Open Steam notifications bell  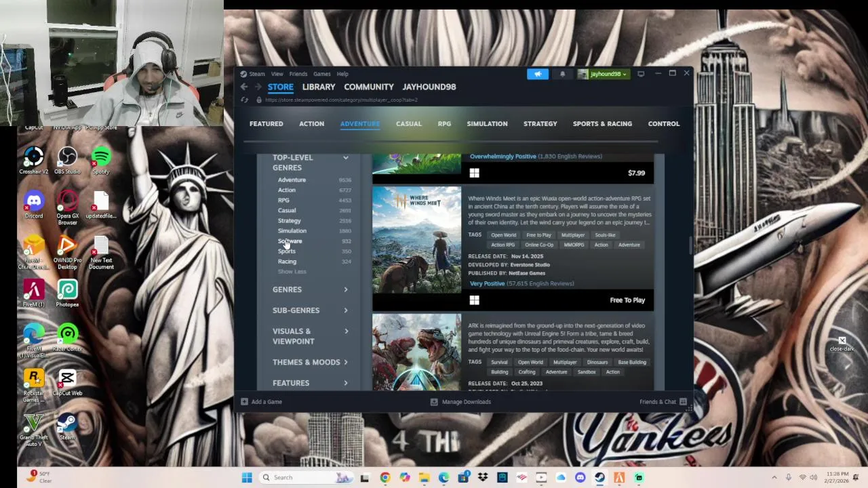point(562,74)
